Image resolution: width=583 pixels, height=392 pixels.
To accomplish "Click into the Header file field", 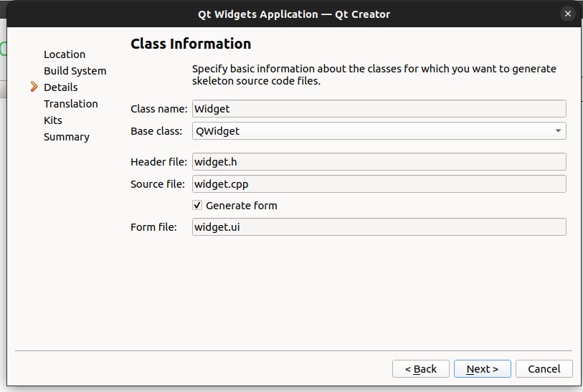I will pyautogui.click(x=379, y=162).
